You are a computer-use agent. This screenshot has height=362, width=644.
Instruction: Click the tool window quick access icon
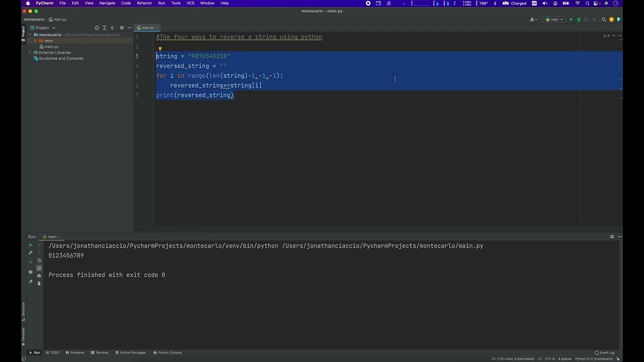23,358
